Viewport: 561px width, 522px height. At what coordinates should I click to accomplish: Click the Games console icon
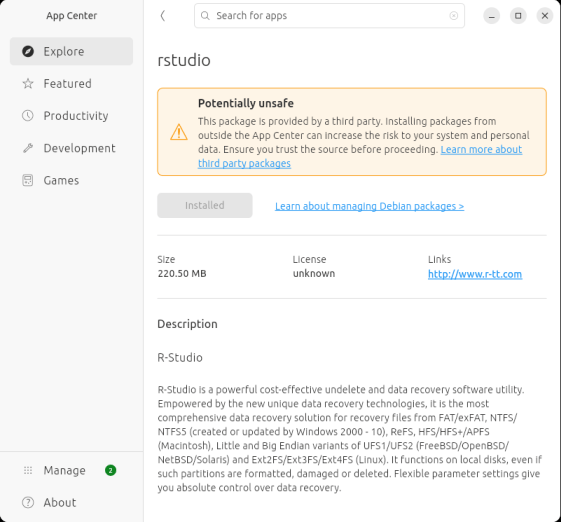pos(28,180)
